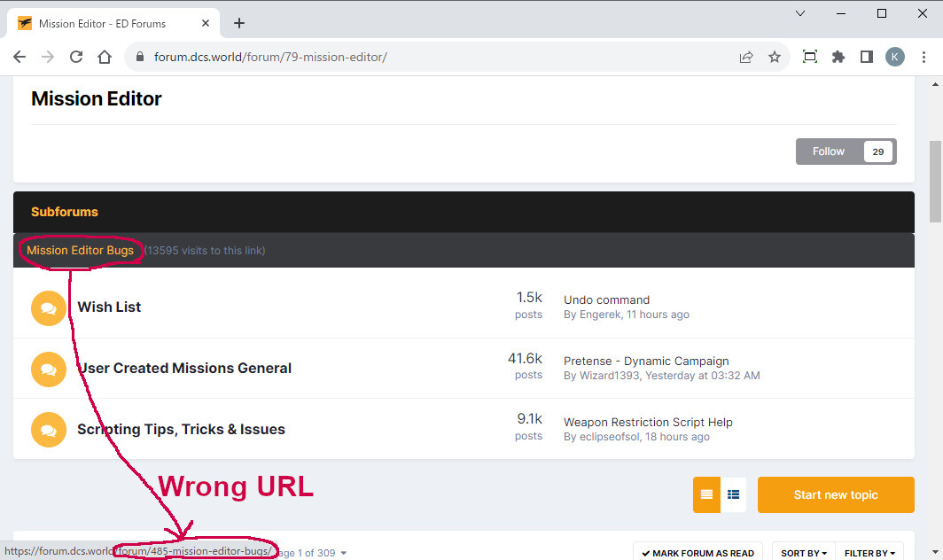This screenshot has height=560, width=943.
Task: Open Wizard1393's user profile
Action: tap(609, 376)
